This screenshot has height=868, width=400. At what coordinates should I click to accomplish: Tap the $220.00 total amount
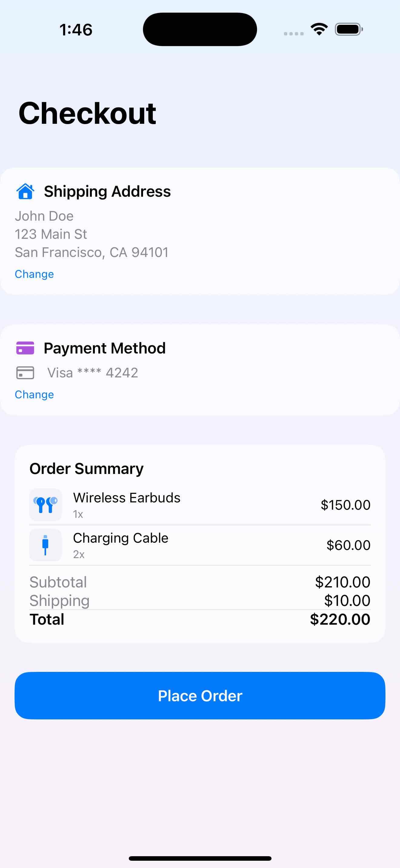pos(340,619)
